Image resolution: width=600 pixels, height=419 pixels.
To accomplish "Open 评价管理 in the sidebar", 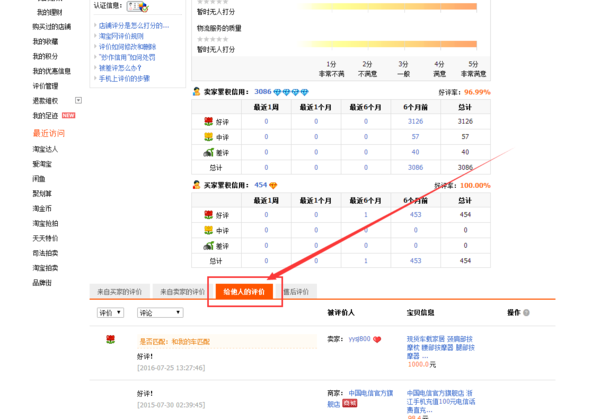I will click(x=45, y=86).
